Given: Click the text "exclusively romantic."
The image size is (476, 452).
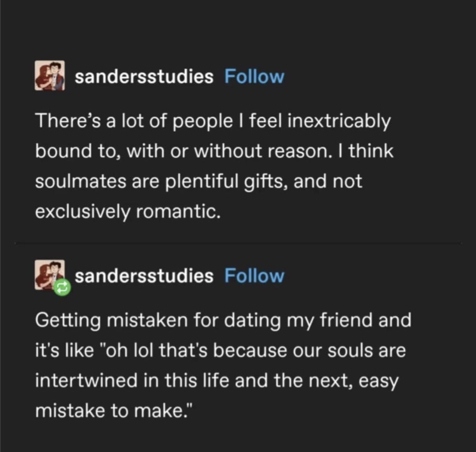Looking at the screenshot, I should coord(127,212).
